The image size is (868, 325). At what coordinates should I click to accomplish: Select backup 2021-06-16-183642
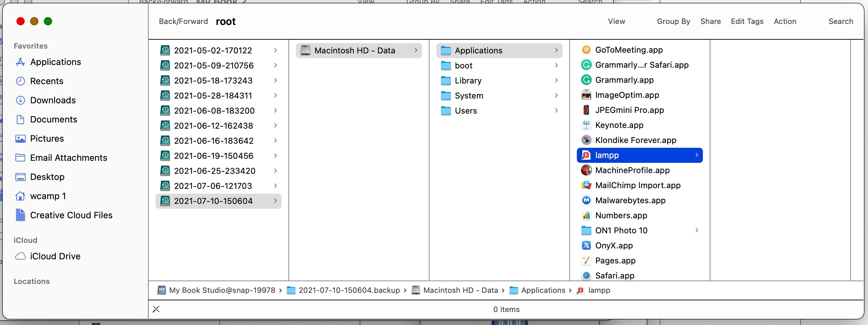pyautogui.click(x=219, y=141)
